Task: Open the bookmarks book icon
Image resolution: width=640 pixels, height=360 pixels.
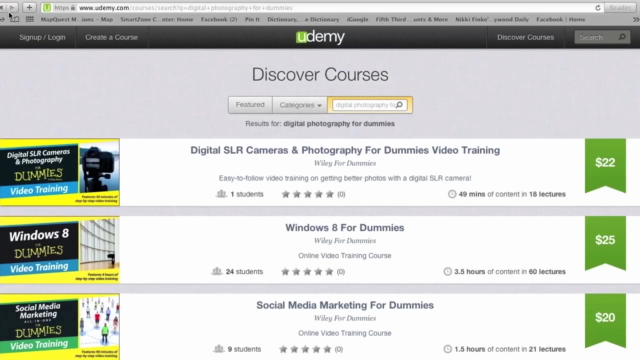Action: 15,19
